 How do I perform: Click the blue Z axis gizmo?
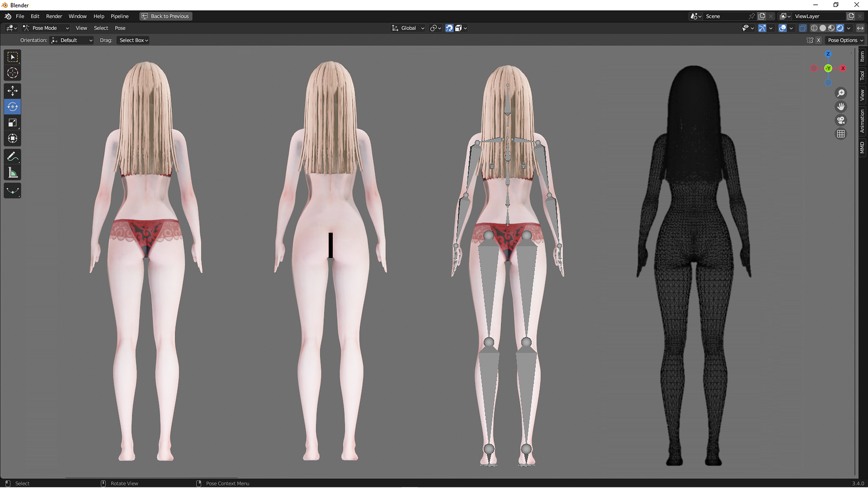tap(828, 54)
